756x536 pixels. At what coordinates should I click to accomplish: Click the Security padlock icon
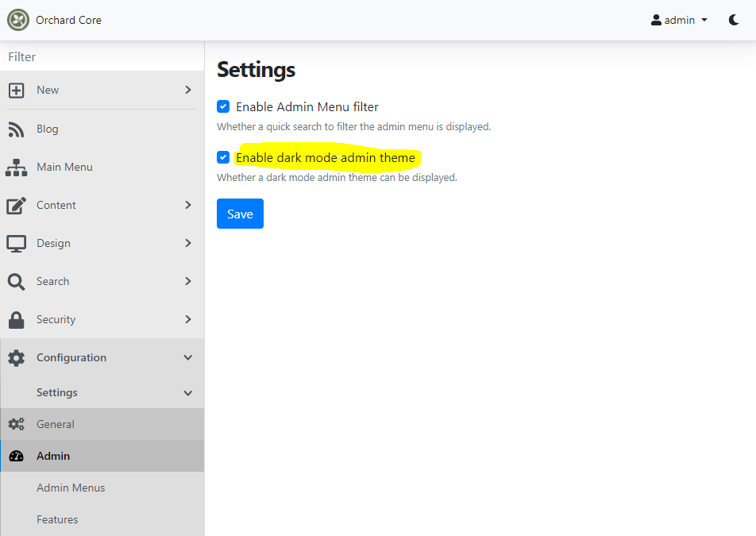16,319
